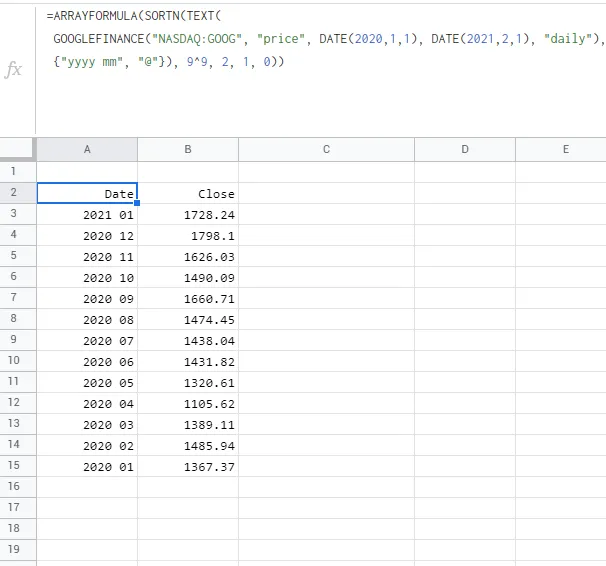Screen dimensions: 606x566
Task: Select row 2 header
Action: [18, 192]
